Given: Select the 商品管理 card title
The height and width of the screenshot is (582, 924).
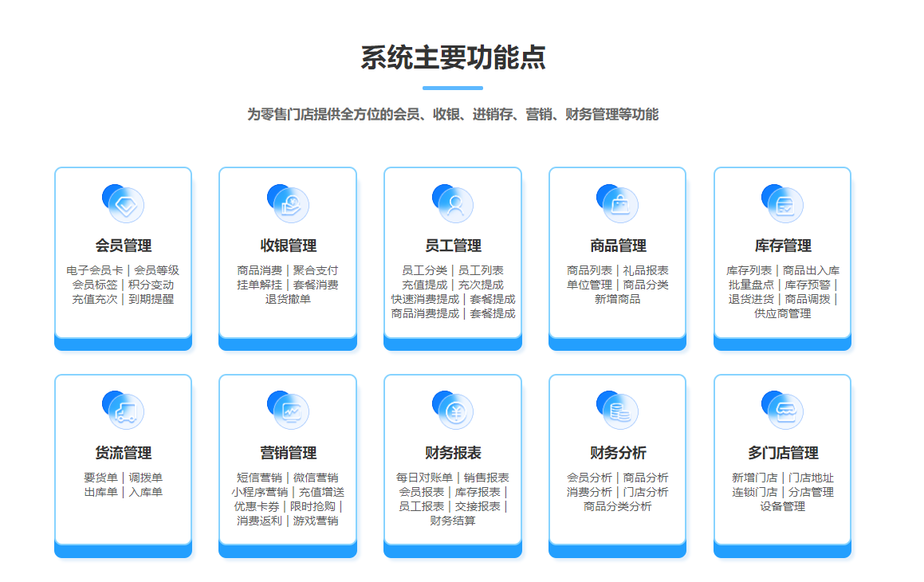Looking at the screenshot, I should (x=618, y=246).
